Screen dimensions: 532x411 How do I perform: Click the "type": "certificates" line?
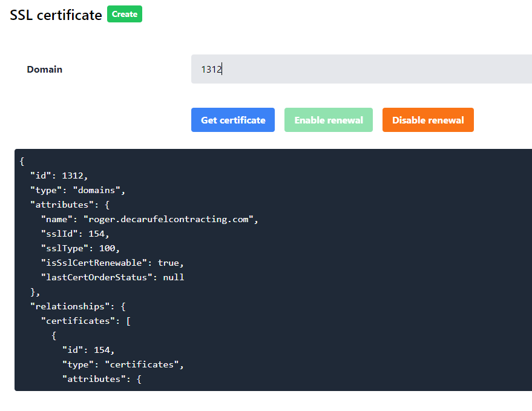click(122, 364)
